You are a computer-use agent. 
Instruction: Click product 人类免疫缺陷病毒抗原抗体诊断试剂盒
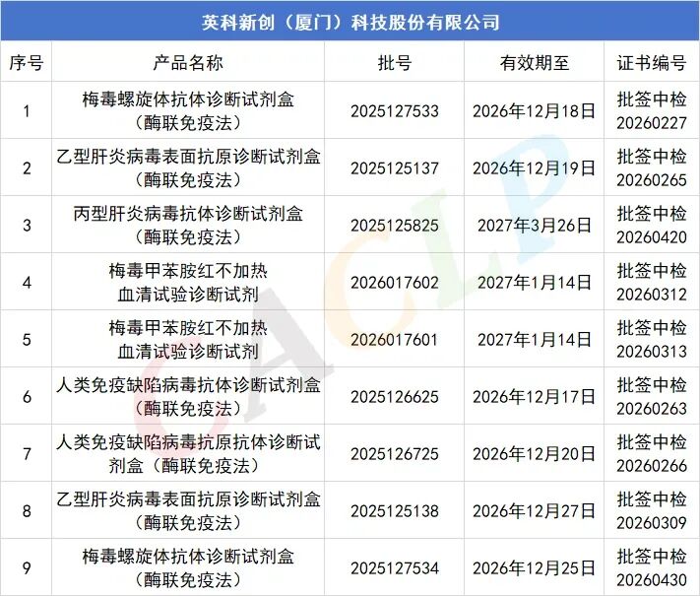point(188,454)
